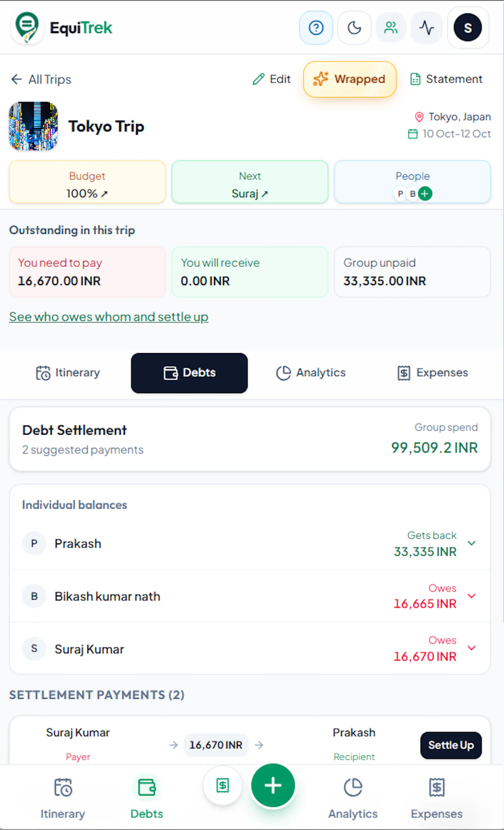
Task: Edit the Tokyo Trip
Action: coord(272,79)
